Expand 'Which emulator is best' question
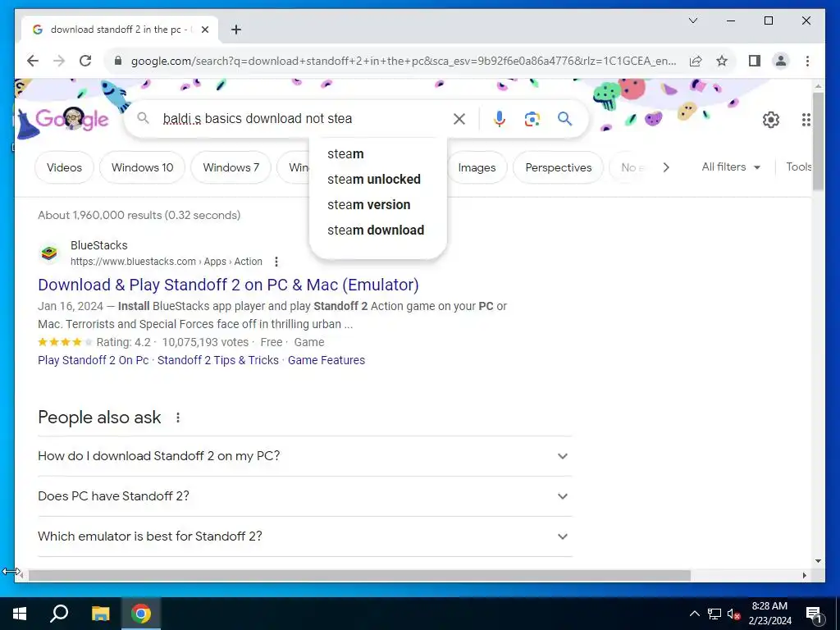 click(x=305, y=536)
